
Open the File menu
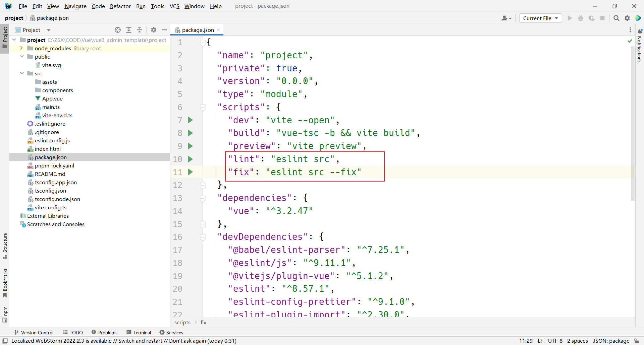pos(23,6)
